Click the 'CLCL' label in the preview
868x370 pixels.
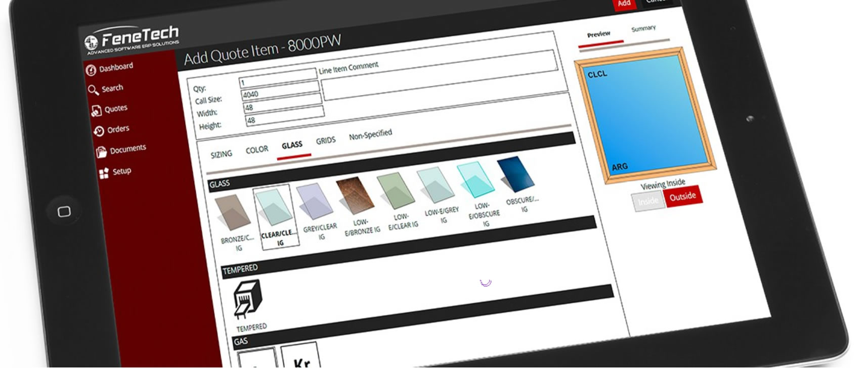(597, 74)
